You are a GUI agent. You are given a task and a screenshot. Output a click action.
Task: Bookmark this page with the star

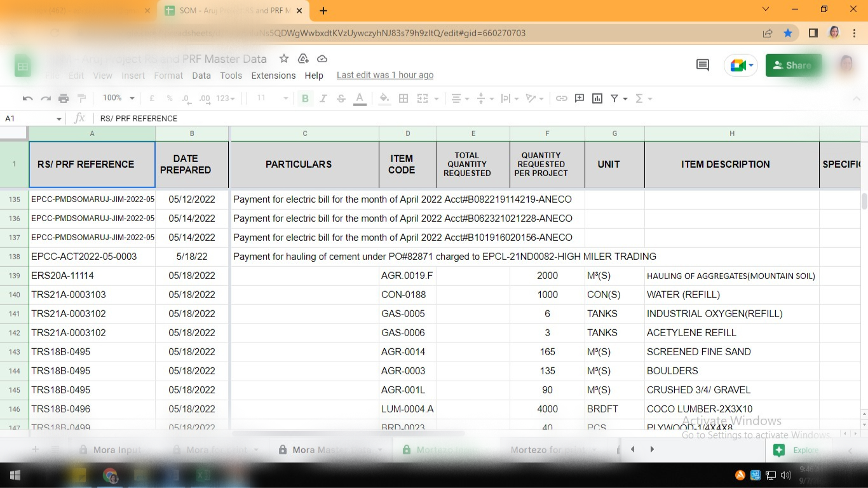(788, 33)
